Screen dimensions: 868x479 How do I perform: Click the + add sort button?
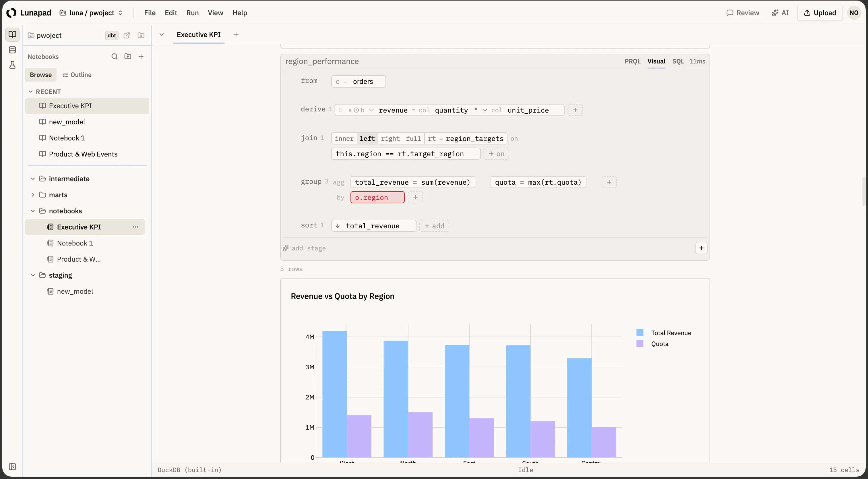pyautogui.click(x=434, y=226)
